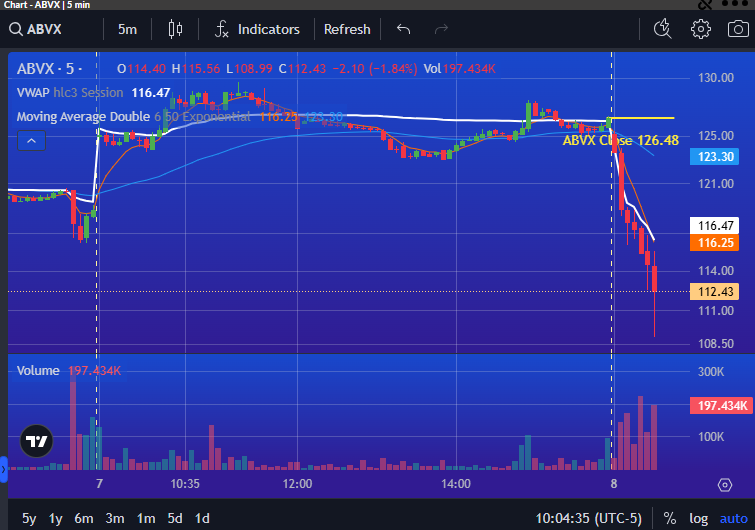Open the ABVX symbol search
Screen dimensions: 755x530
36,29
